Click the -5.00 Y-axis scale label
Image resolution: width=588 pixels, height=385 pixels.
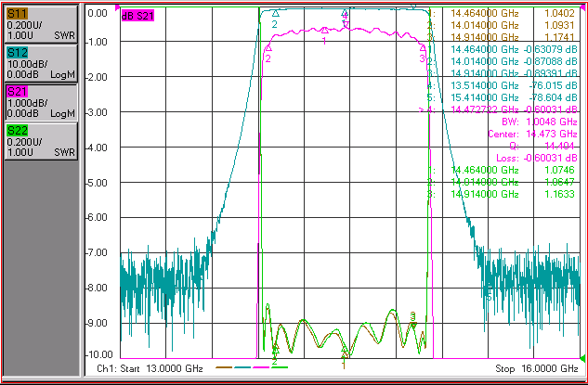[x=97, y=183]
